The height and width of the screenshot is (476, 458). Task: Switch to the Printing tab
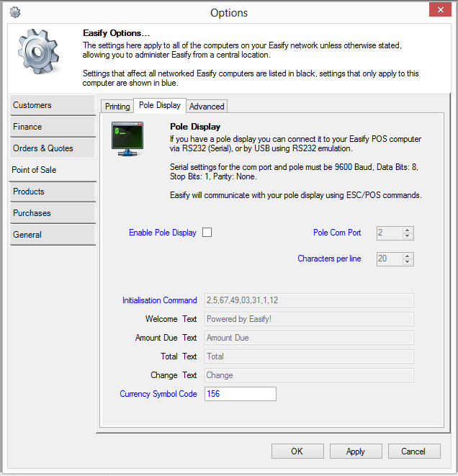coord(117,107)
